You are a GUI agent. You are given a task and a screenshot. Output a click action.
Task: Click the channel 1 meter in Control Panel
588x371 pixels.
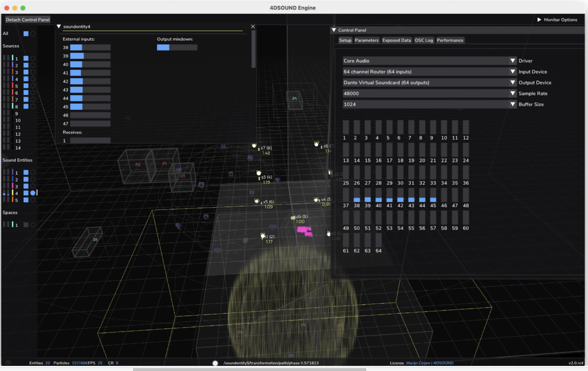(x=346, y=127)
